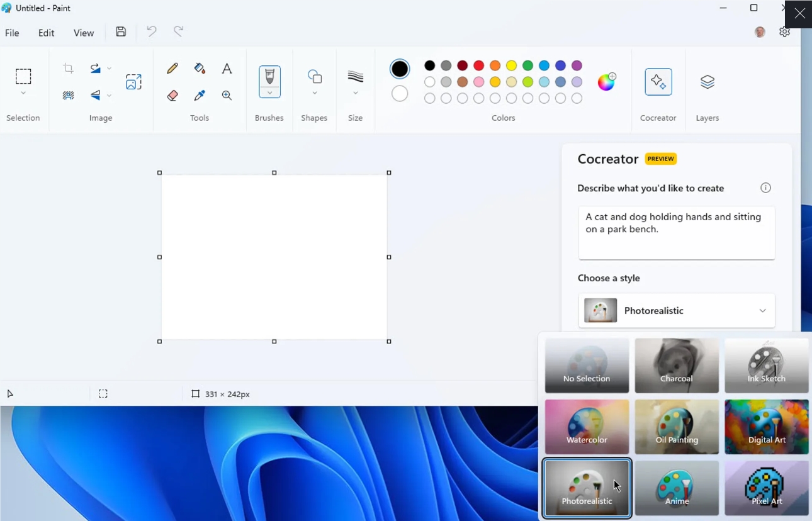812x521 pixels.
Task: Select the Fill bucket tool
Action: (x=200, y=68)
